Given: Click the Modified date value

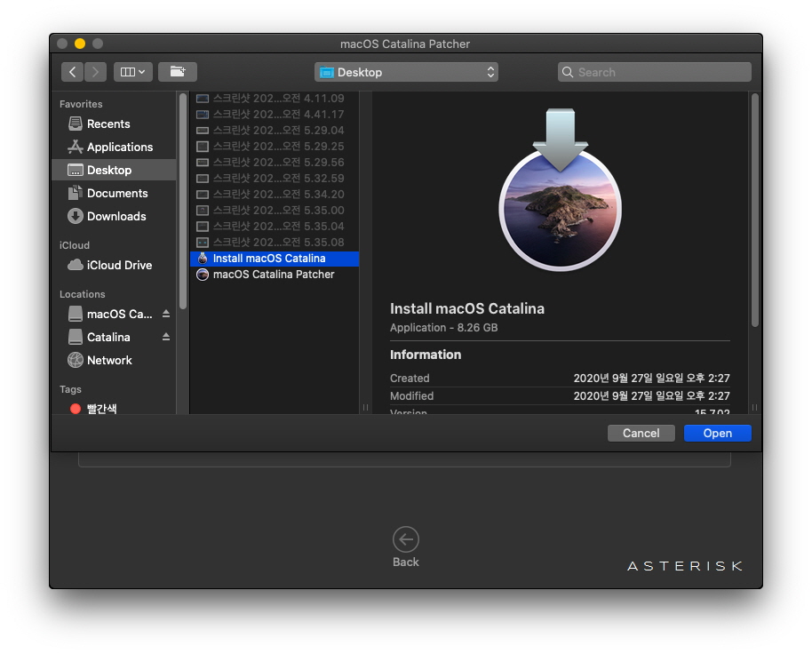Looking at the screenshot, I should point(651,396).
